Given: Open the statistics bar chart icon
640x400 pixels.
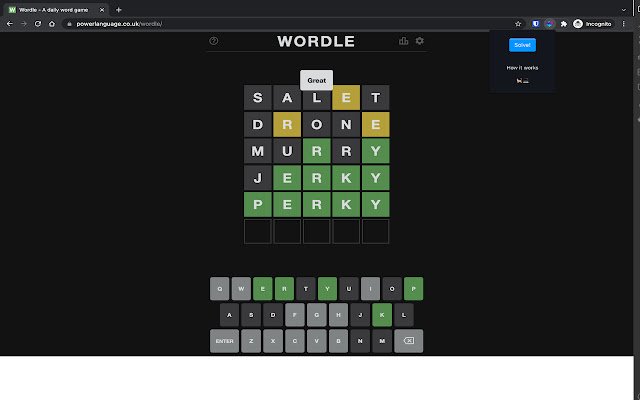Looking at the screenshot, I should (403, 41).
